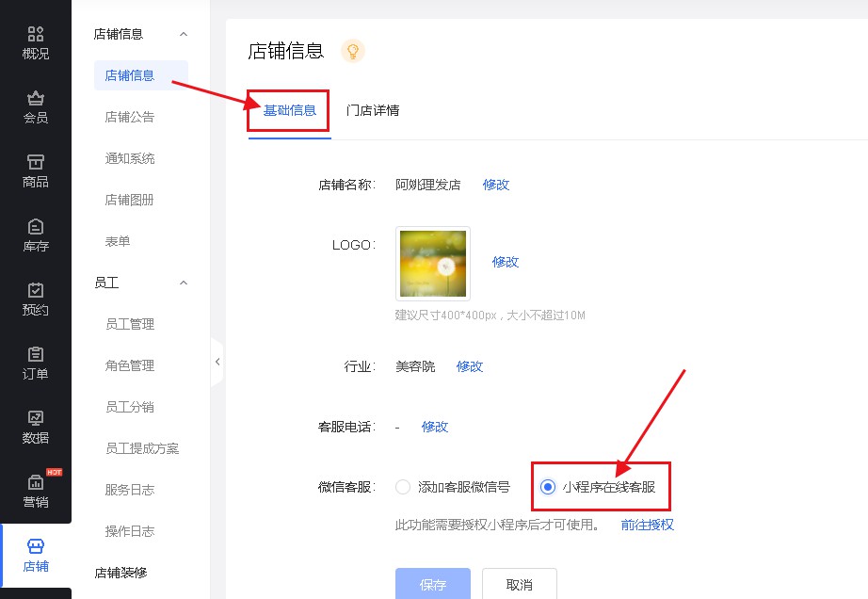Screen dimensions: 868x599
Task: Select the 小程序在线客服 radio option
Action: [548, 487]
